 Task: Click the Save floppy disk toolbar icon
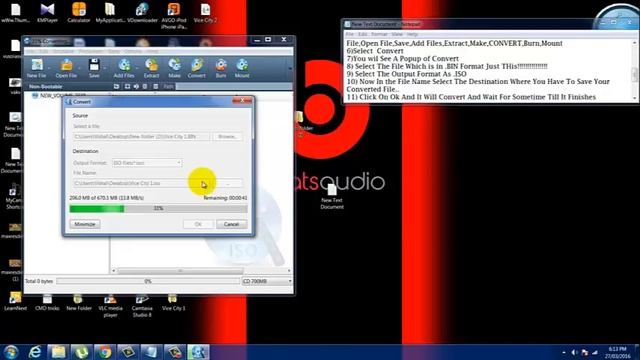point(94,68)
